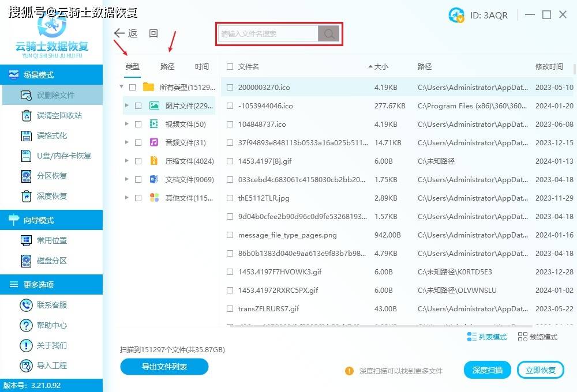The image size is (577, 392).
Task: Expand the 音频文件 tree node
Action: click(x=126, y=142)
